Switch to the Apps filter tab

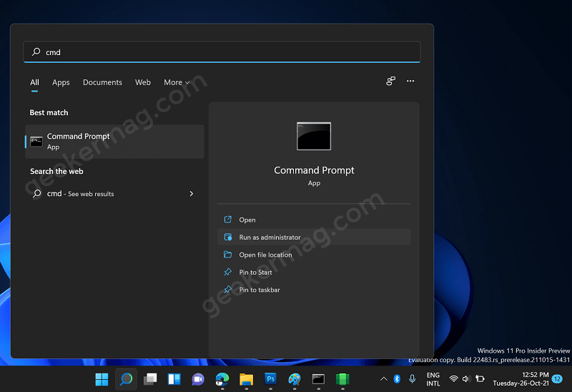pos(61,82)
